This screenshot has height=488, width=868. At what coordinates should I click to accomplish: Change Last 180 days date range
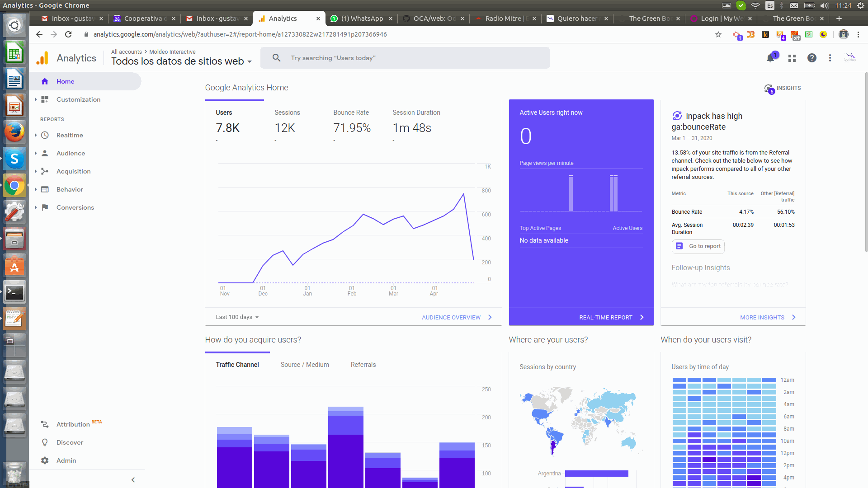(x=237, y=317)
